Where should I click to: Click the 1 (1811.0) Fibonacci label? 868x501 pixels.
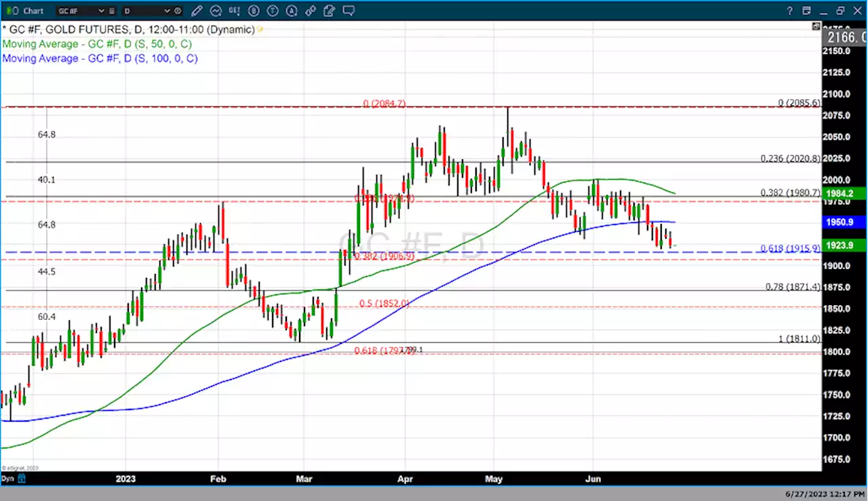tap(800, 338)
